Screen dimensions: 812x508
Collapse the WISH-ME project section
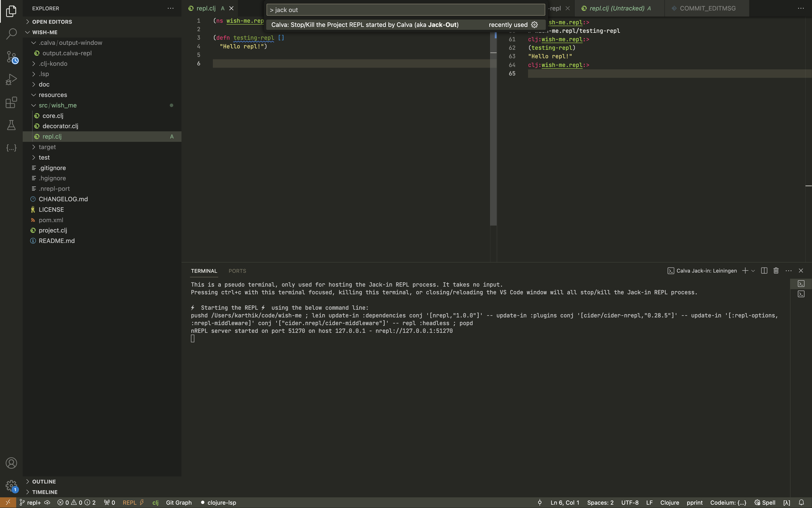[102, 32]
